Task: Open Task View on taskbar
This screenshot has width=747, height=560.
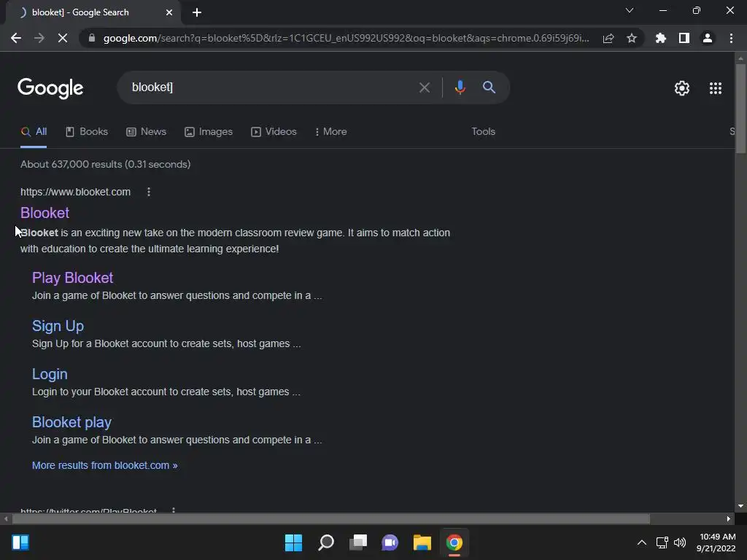Action: pos(358,542)
